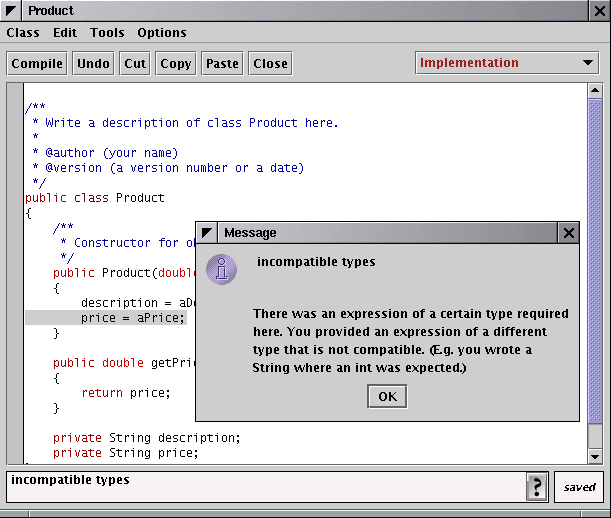611x518 pixels.
Task: Click the Copy toolbar button
Action: click(x=175, y=63)
